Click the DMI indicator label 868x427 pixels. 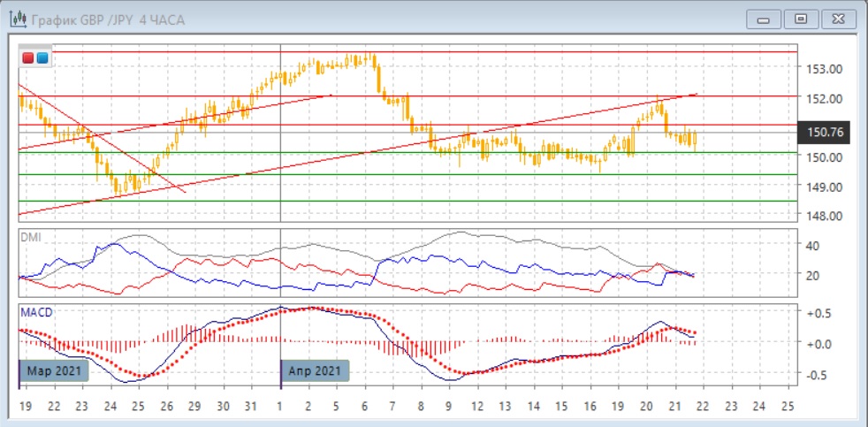point(30,236)
